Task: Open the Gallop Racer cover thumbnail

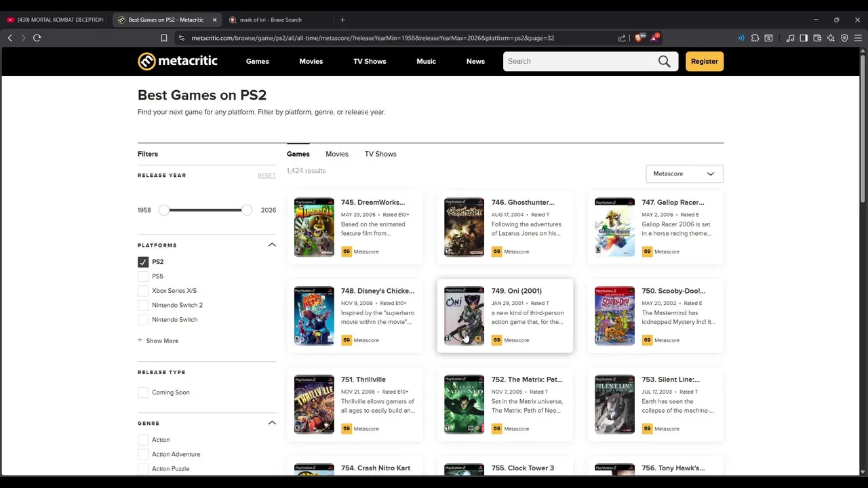Action: click(x=614, y=227)
